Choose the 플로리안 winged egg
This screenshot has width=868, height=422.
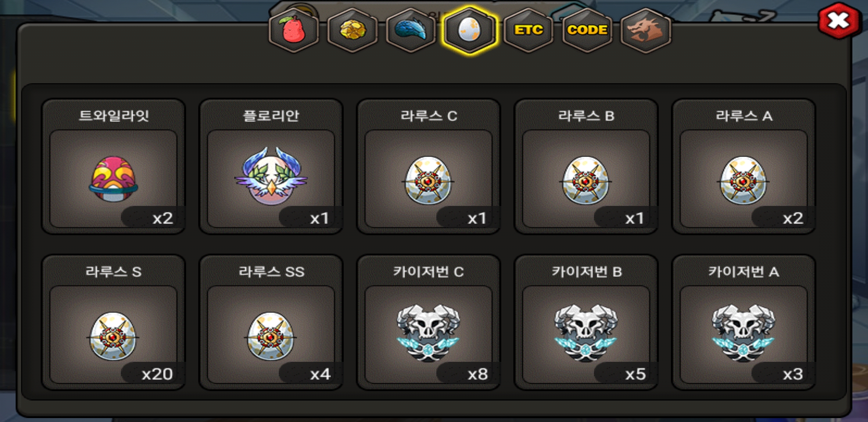point(271,176)
